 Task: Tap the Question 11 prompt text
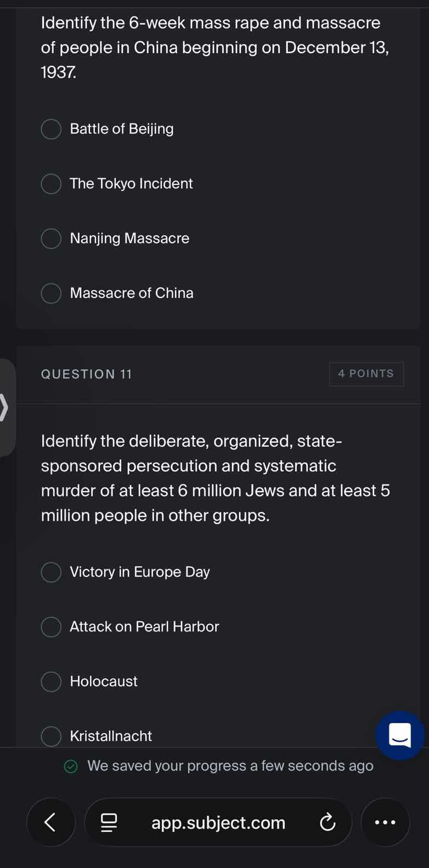[215, 477]
